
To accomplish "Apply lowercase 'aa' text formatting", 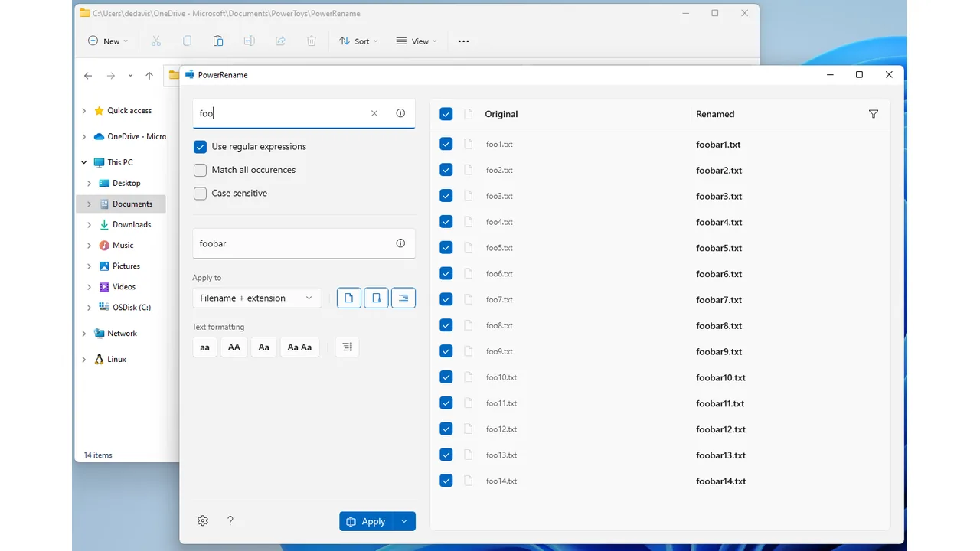I will (204, 347).
